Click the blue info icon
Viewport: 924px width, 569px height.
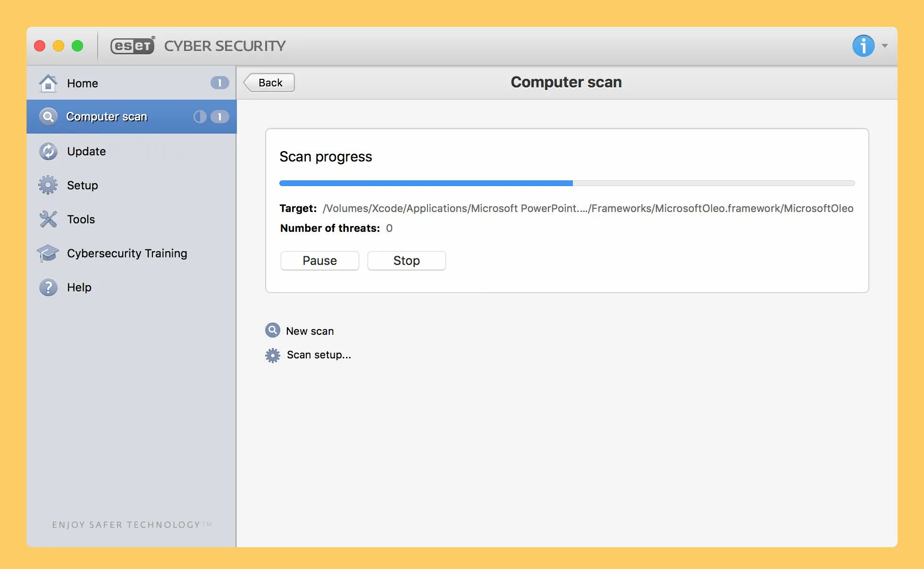tap(863, 46)
